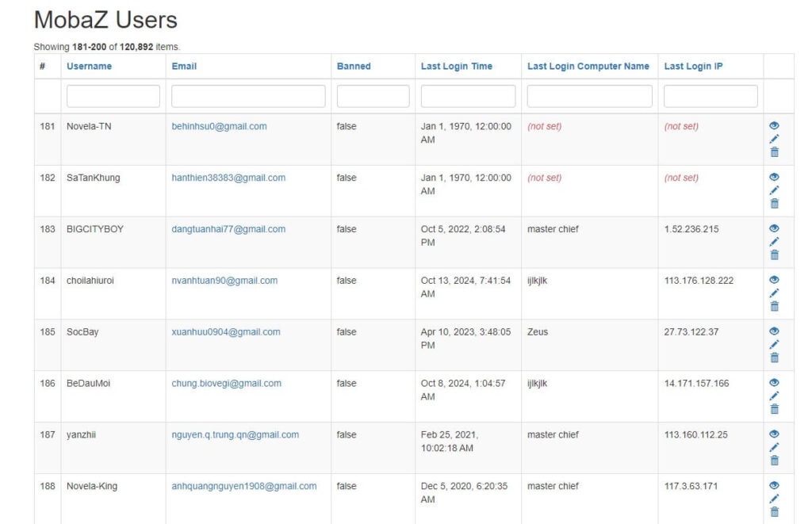This screenshot has width=812, height=524.
Task: Delete user BeDauMoi using the trash icon
Action: (774, 409)
